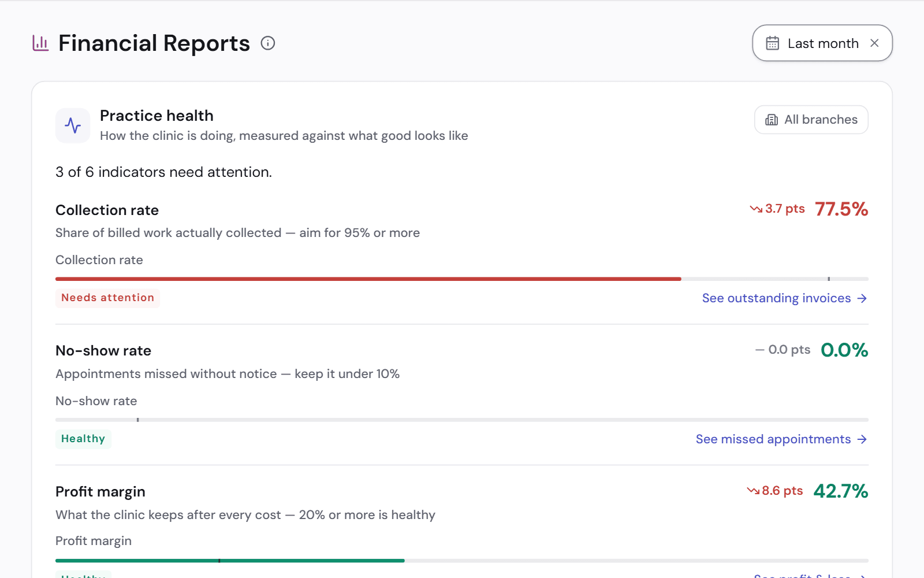Open the Last month date range picker
The width and height of the screenshot is (924, 578).
pyautogui.click(x=822, y=43)
